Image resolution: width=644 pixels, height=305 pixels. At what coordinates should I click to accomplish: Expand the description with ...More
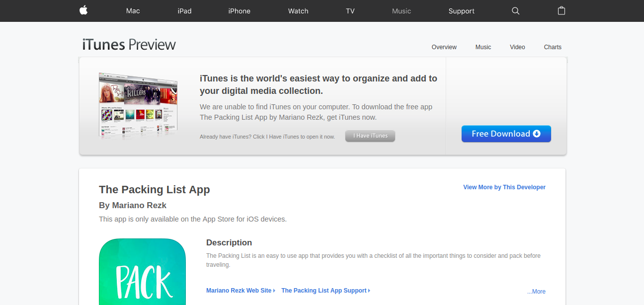pyautogui.click(x=536, y=292)
